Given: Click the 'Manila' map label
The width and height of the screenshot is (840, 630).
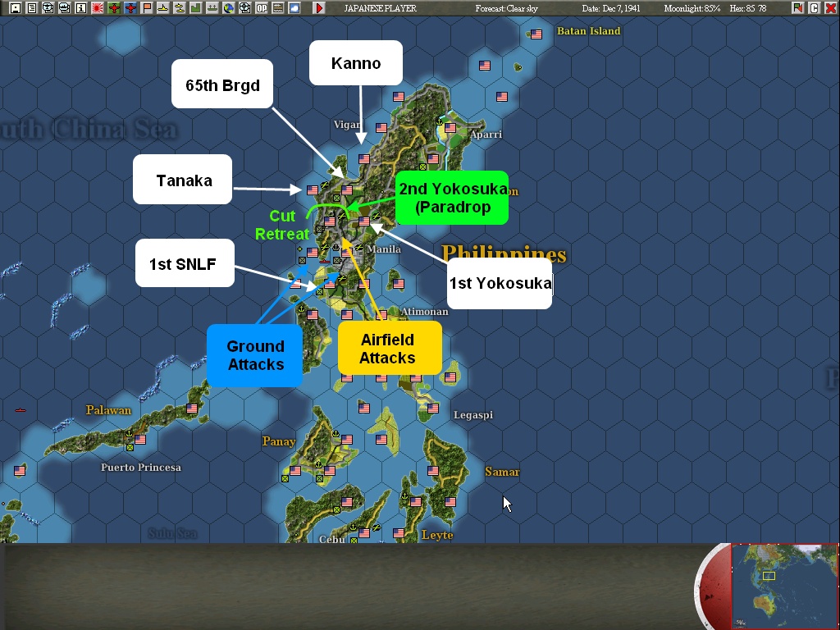Looking at the screenshot, I should [x=384, y=249].
